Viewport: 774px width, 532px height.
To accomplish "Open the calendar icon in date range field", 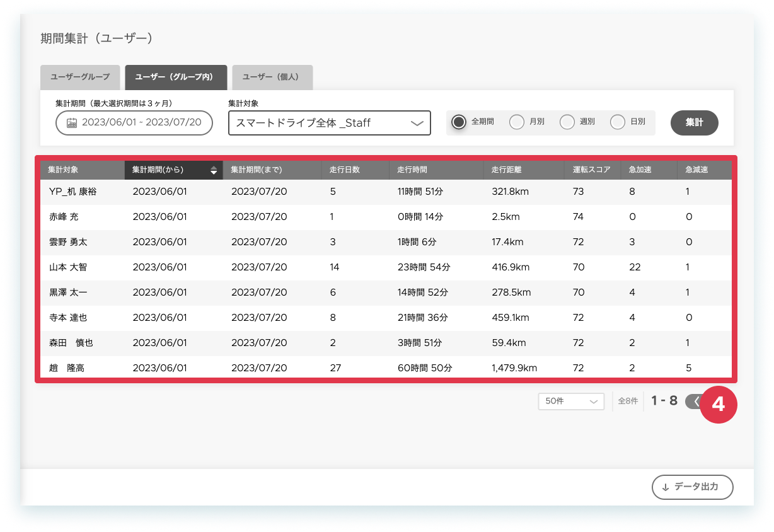I will tap(72, 123).
